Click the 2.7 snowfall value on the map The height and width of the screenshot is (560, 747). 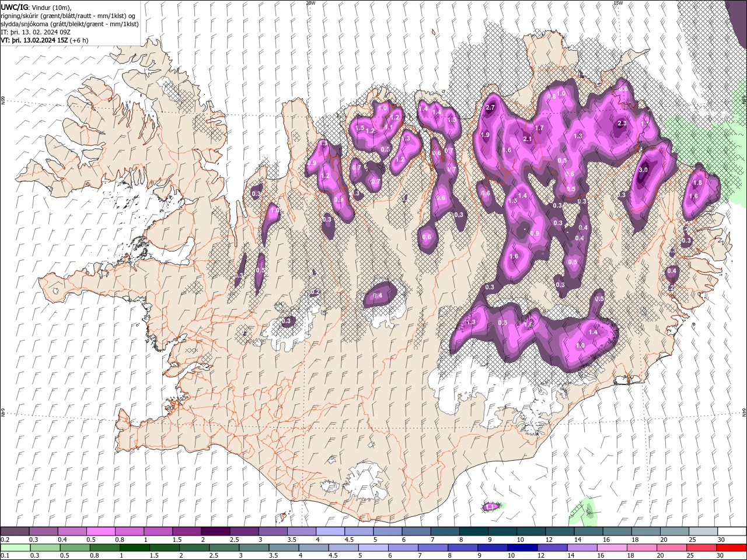tap(490, 108)
